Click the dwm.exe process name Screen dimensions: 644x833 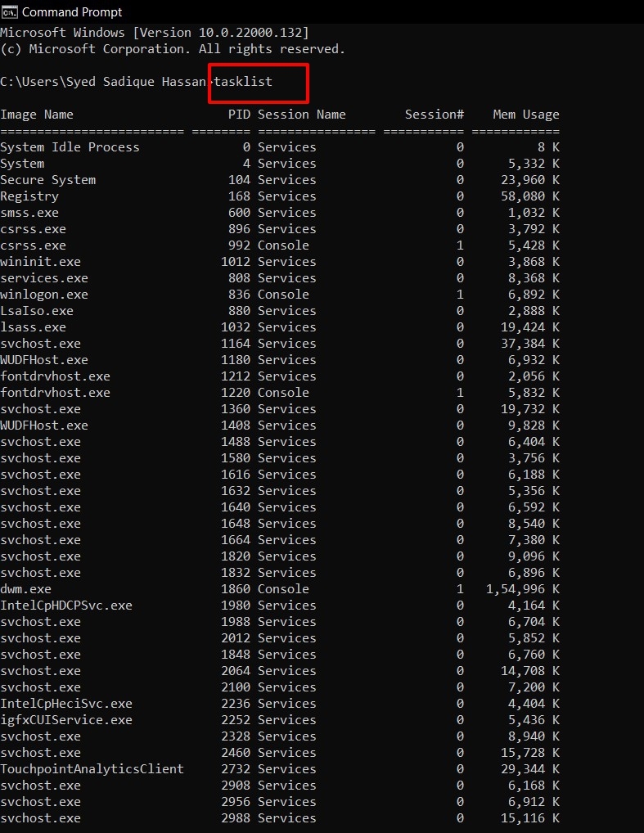(x=25, y=589)
